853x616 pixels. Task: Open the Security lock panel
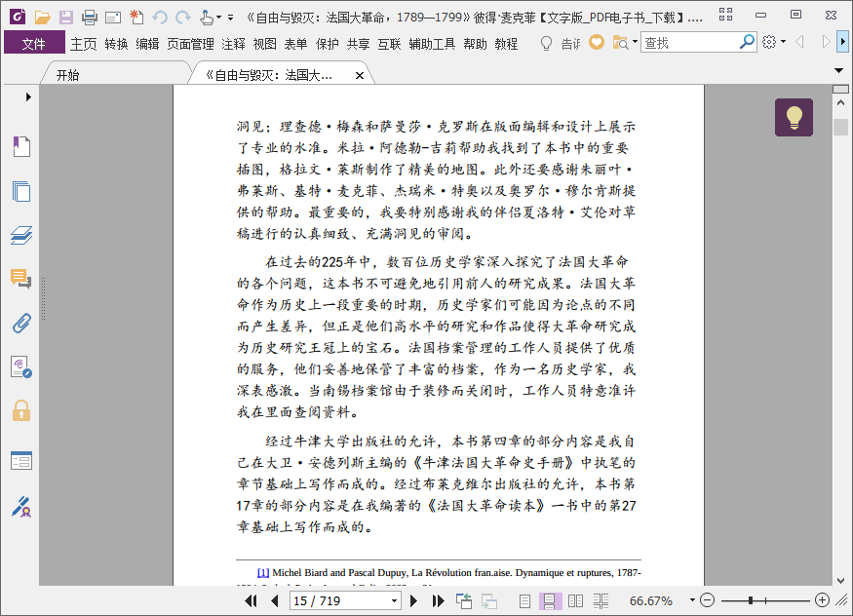[x=21, y=410]
